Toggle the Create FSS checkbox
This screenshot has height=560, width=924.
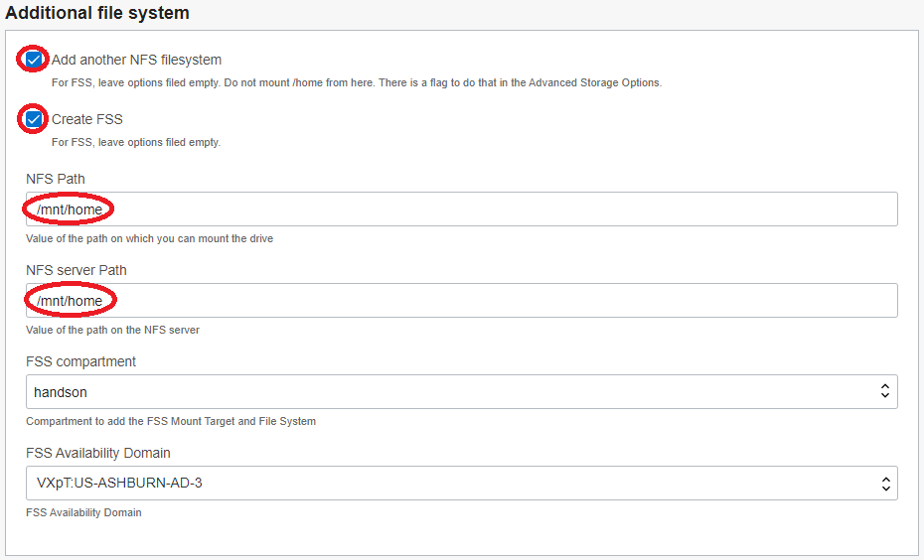(x=34, y=119)
